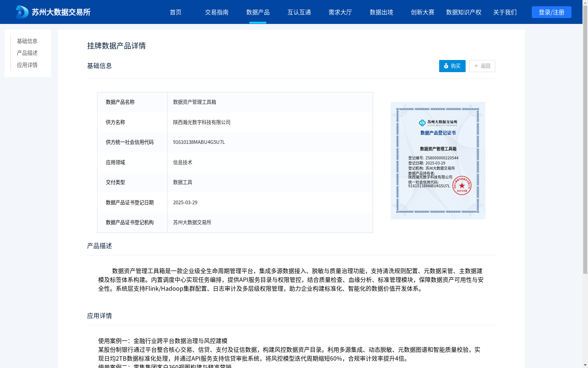Go to 互认互通 in the top navigation

click(299, 12)
